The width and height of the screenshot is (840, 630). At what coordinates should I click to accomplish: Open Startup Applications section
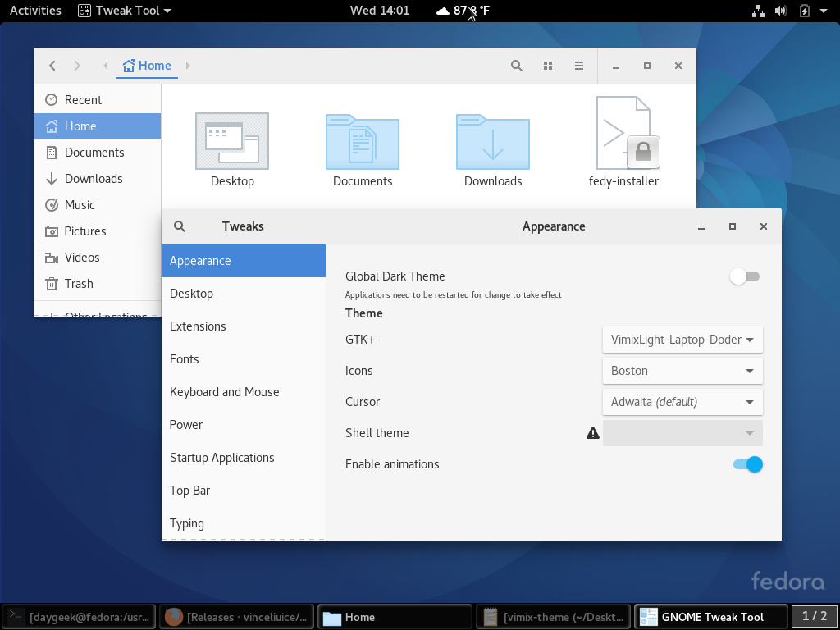pyautogui.click(x=243, y=458)
